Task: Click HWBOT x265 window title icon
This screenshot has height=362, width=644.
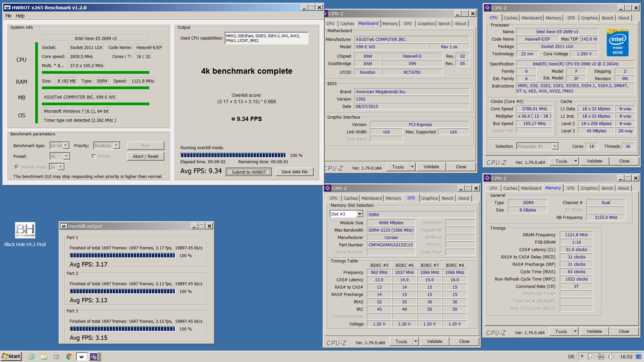Action: pyautogui.click(x=7, y=7)
